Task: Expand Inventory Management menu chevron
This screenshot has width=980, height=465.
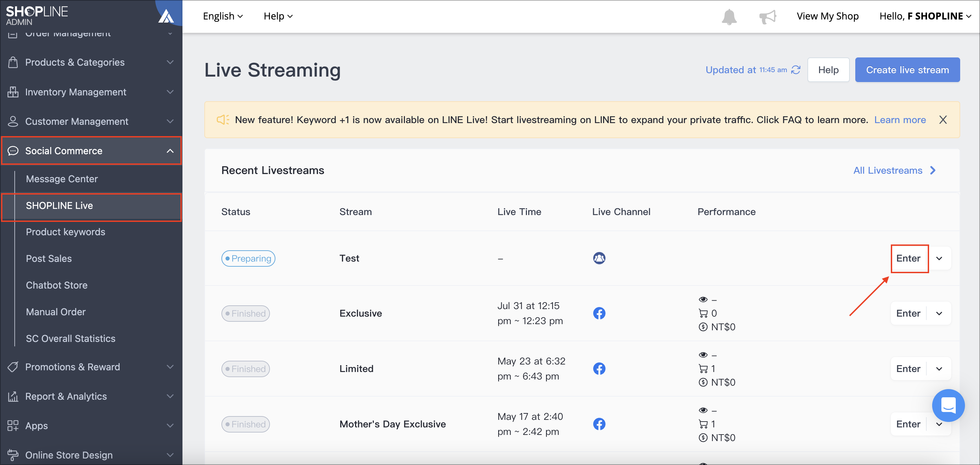Action: pyautogui.click(x=170, y=92)
